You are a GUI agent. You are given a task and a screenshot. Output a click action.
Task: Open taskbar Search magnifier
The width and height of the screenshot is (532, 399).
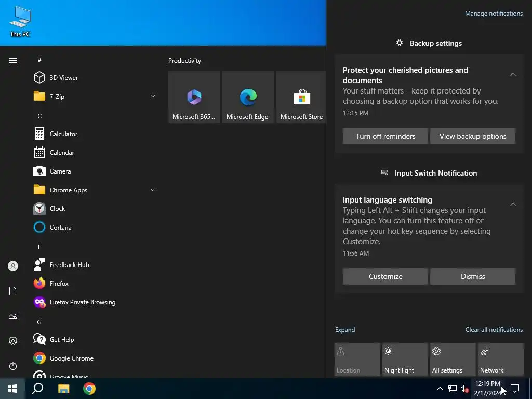tap(37, 389)
